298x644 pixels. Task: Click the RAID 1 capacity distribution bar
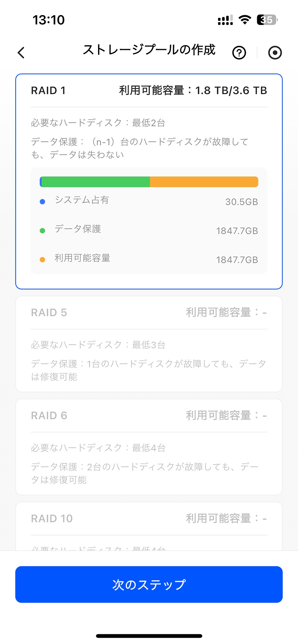click(149, 181)
